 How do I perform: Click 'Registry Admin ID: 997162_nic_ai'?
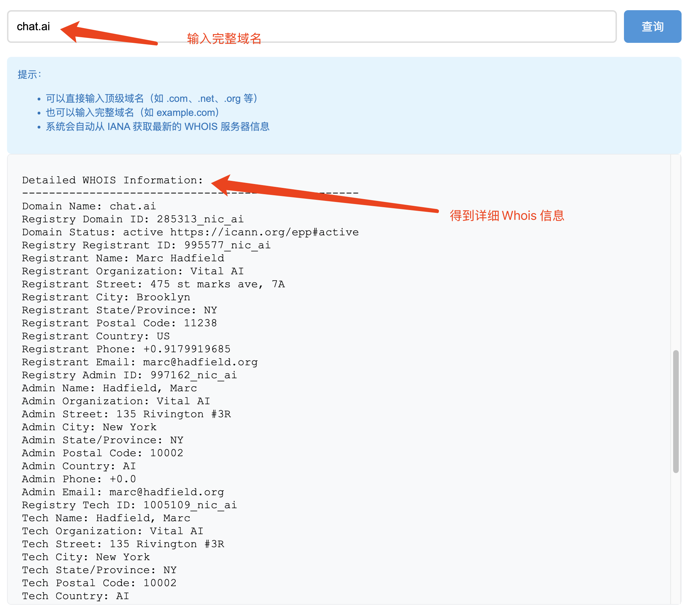tap(129, 375)
